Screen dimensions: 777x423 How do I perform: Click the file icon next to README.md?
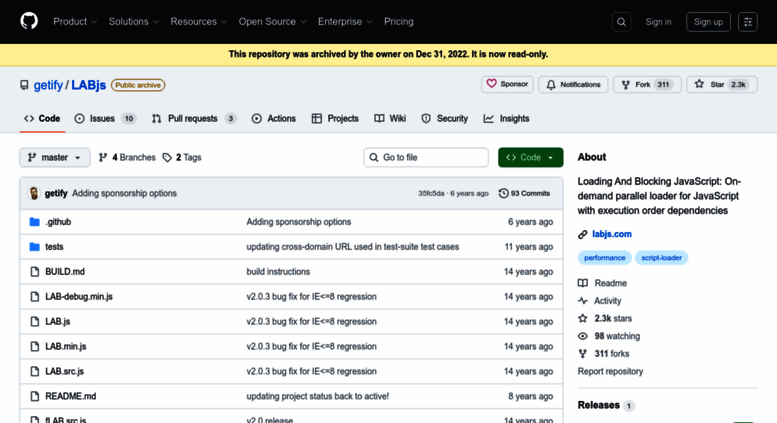click(x=34, y=396)
